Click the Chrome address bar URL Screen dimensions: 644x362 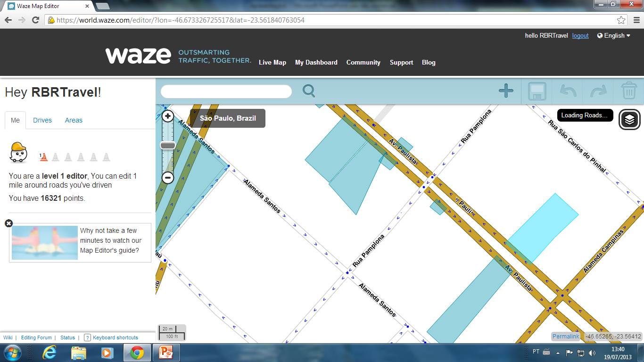tap(181, 20)
